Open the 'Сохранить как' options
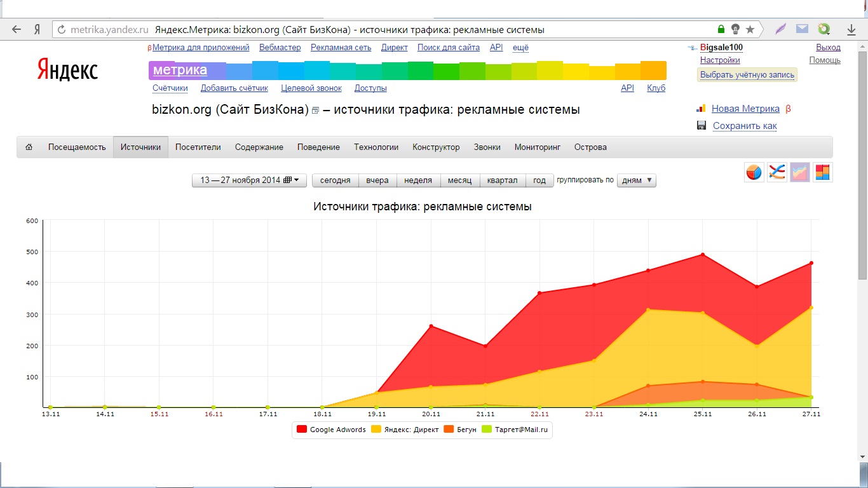 pos(745,126)
